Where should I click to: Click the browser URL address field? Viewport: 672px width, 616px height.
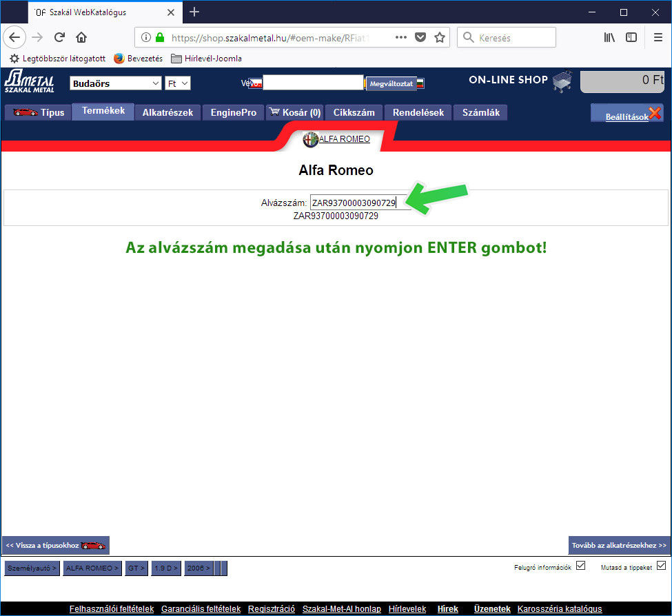(270, 38)
